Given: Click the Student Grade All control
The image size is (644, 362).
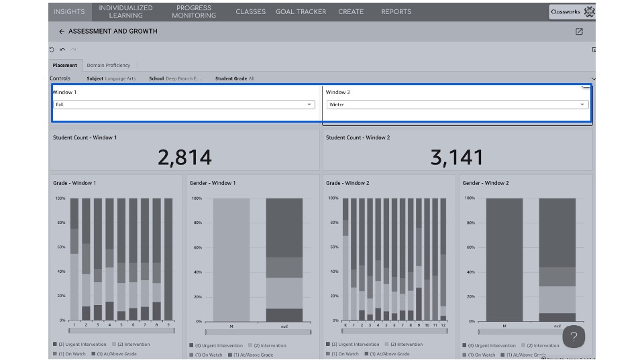Looking at the screenshot, I should [235, 78].
